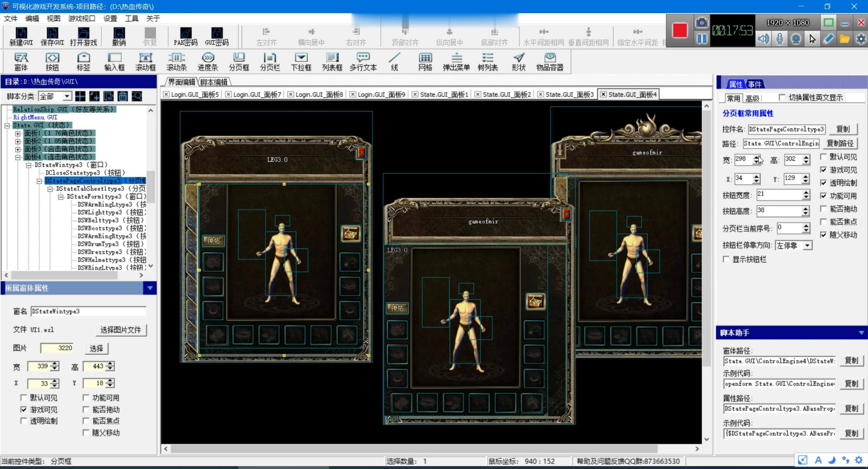Select the 列表框 control tool

[x=332, y=61]
